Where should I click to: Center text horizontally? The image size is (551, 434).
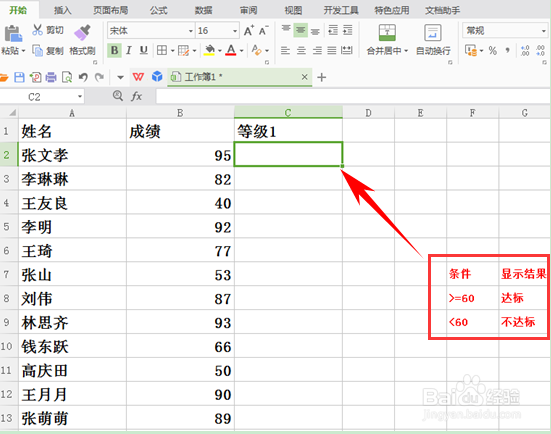pos(301,51)
